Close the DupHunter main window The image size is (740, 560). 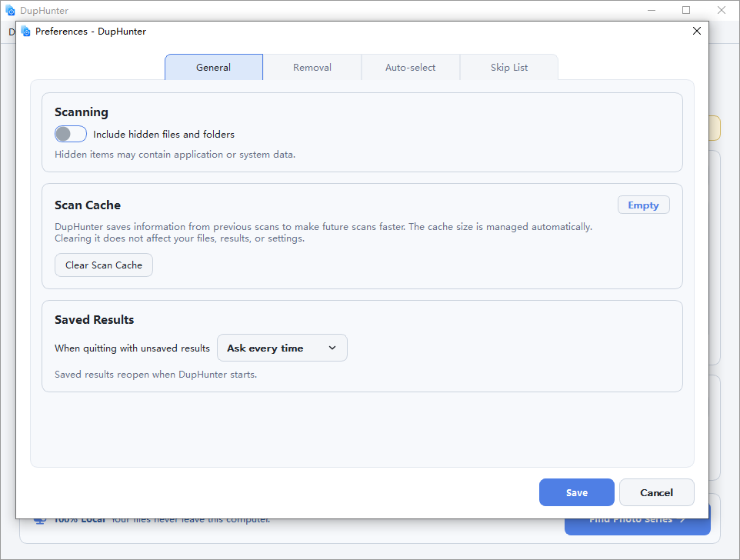coord(721,10)
